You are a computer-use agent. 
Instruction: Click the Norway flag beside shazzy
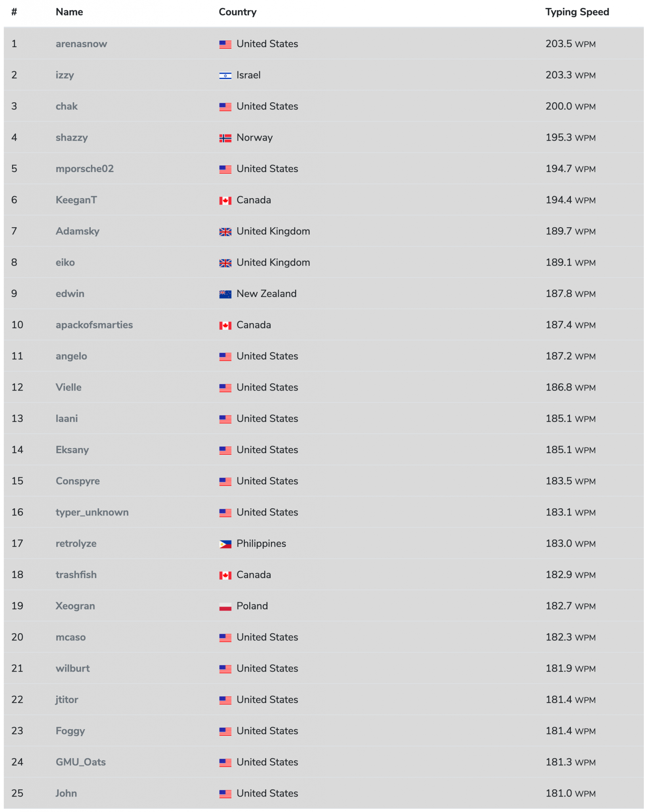[x=225, y=138]
